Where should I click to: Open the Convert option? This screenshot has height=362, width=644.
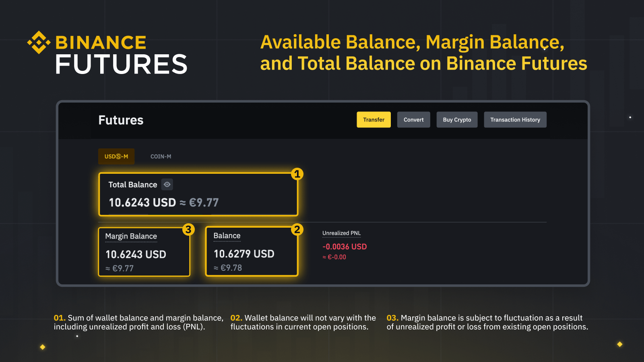(x=413, y=119)
